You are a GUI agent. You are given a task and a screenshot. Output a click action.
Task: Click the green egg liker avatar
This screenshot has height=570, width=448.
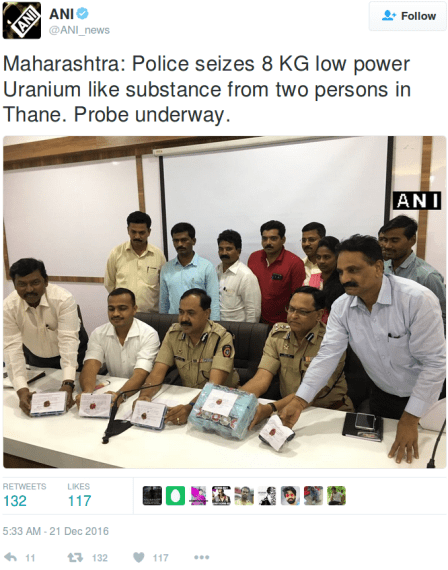[175, 495]
